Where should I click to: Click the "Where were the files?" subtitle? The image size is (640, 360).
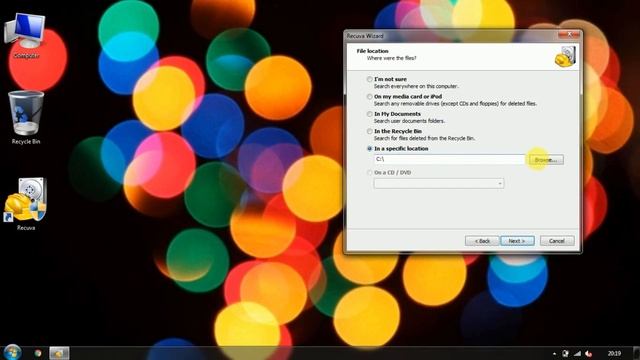coord(391,58)
